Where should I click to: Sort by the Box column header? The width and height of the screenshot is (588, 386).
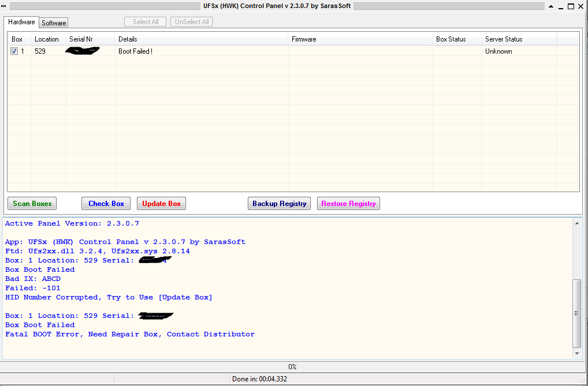coord(20,39)
